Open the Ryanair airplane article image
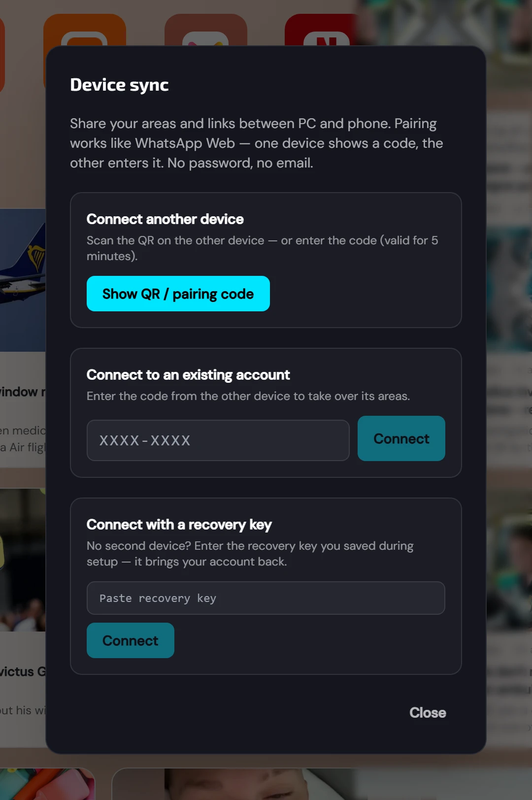 (x=23, y=280)
